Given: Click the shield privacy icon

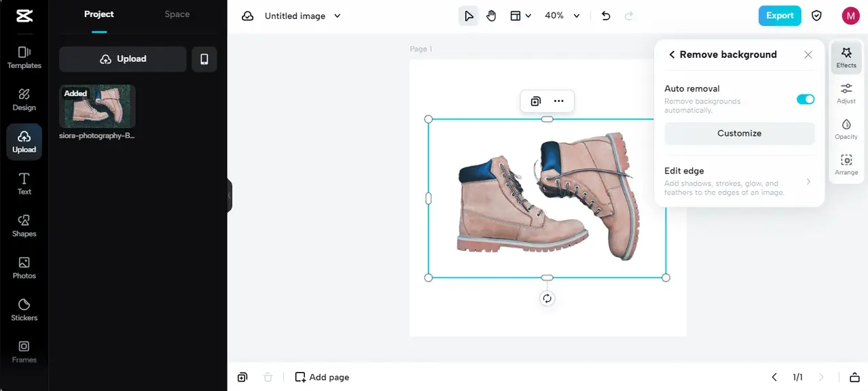Looking at the screenshot, I should (x=817, y=16).
